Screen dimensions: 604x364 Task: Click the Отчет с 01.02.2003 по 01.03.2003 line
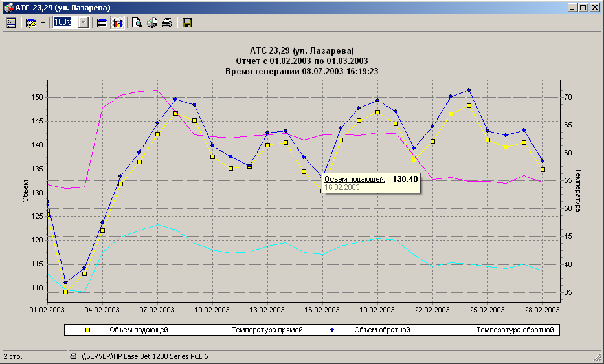(x=302, y=61)
